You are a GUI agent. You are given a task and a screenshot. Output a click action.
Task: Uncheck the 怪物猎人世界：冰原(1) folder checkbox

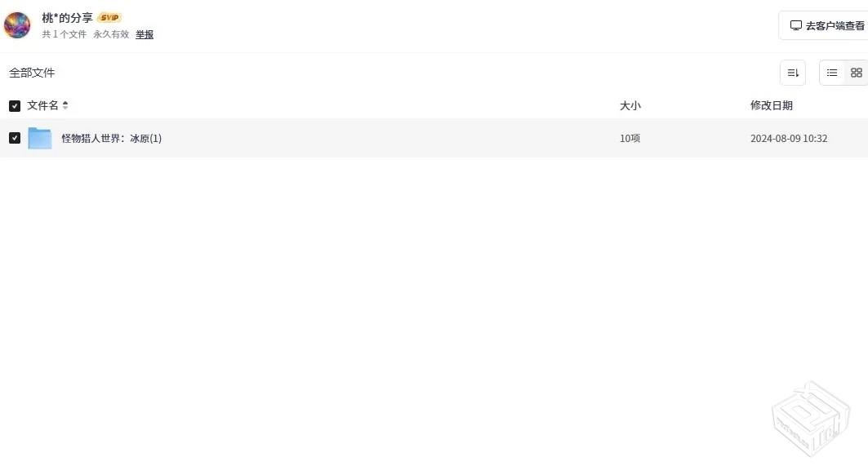point(15,138)
